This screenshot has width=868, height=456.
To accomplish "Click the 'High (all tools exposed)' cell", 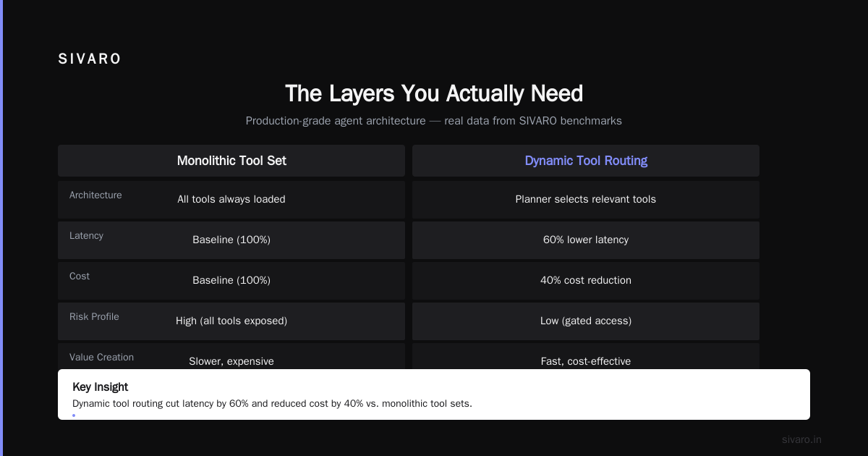I will pyautogui.click(x=231, y=321).
